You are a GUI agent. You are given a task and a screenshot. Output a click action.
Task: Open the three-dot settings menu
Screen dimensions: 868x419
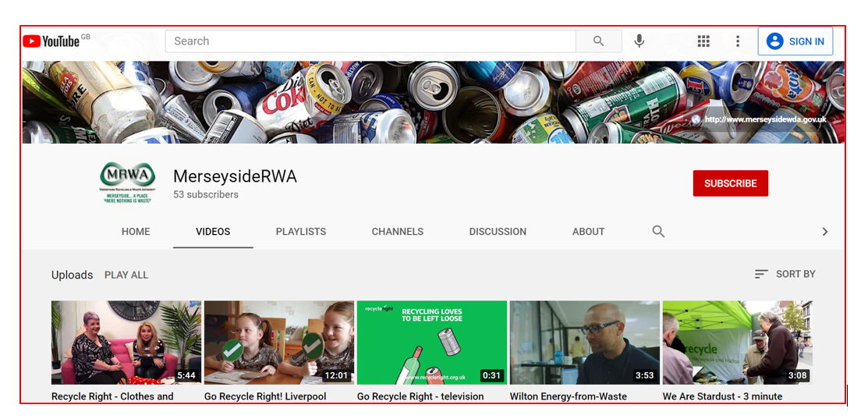(x=737, y=41)
